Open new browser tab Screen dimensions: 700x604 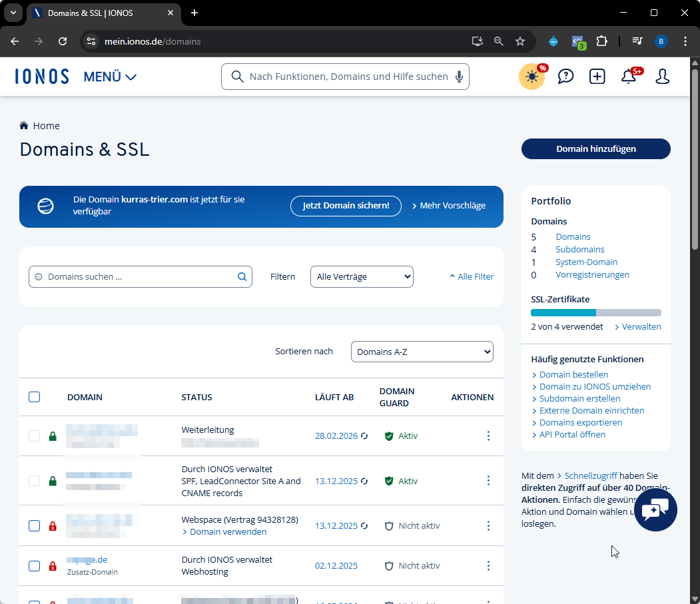pyautogui.click(x=194, y=13)
